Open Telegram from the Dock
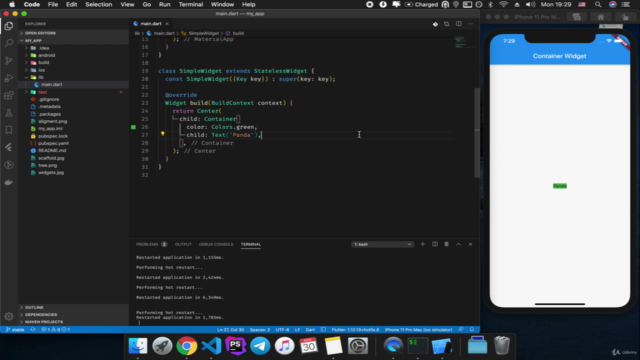 point(260,346)
